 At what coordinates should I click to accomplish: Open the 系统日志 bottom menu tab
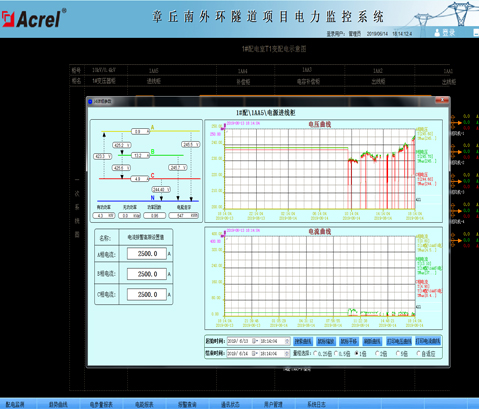(316, 404)
